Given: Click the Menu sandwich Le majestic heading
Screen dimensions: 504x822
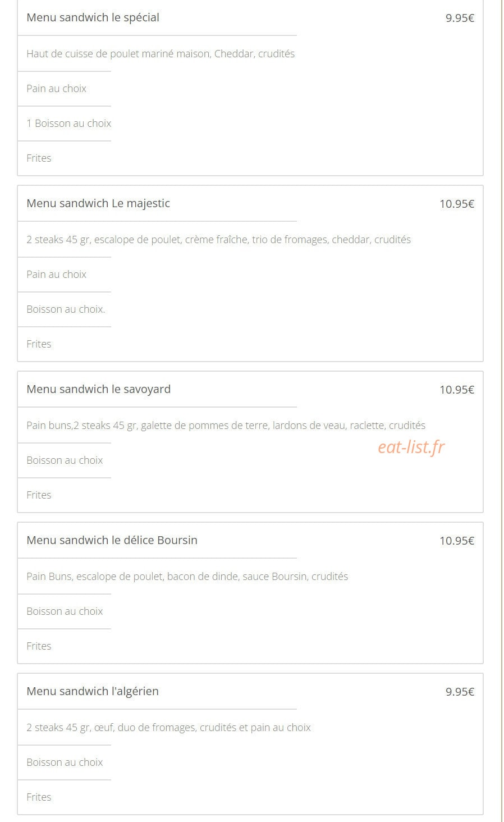Looking at the screenshot, I should [98, 203].
